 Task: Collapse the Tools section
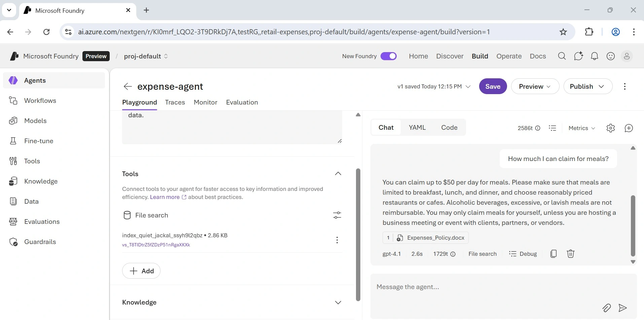(338, 174)
